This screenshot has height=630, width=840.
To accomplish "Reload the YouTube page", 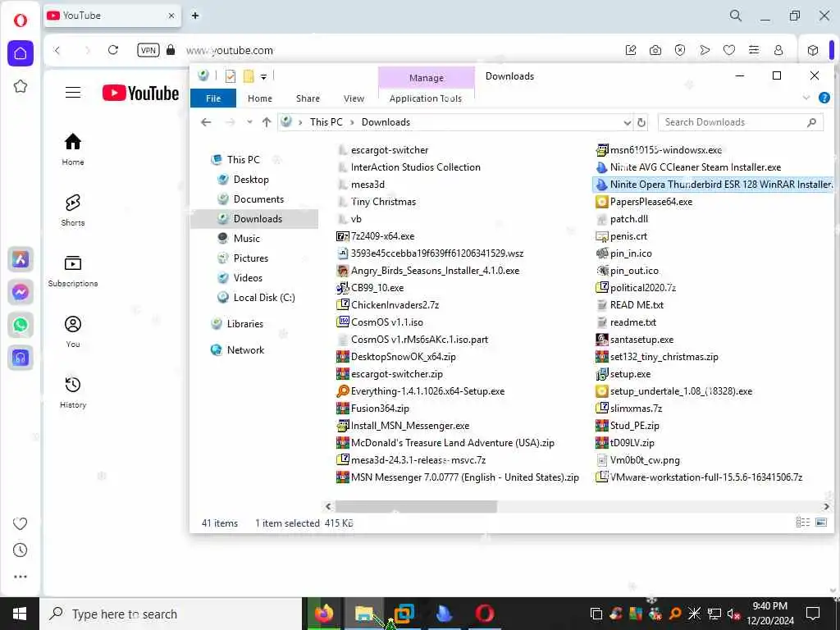I will (x=113, y=50).
